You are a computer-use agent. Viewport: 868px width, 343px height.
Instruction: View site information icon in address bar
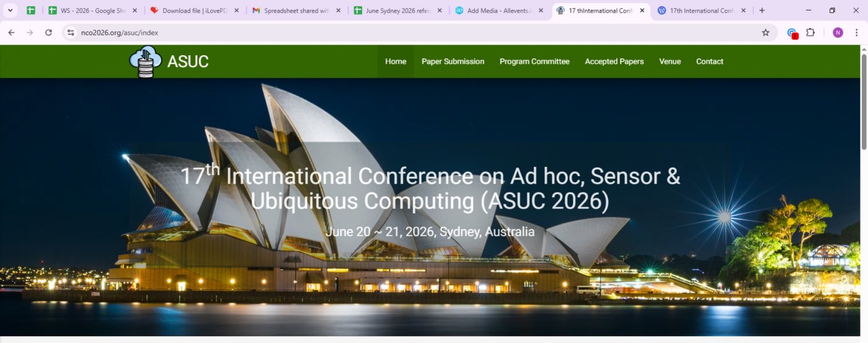coord(71,33)
